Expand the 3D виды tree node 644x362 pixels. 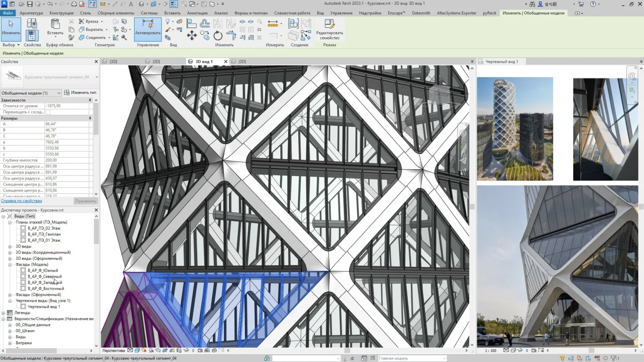tap(10, 247)
